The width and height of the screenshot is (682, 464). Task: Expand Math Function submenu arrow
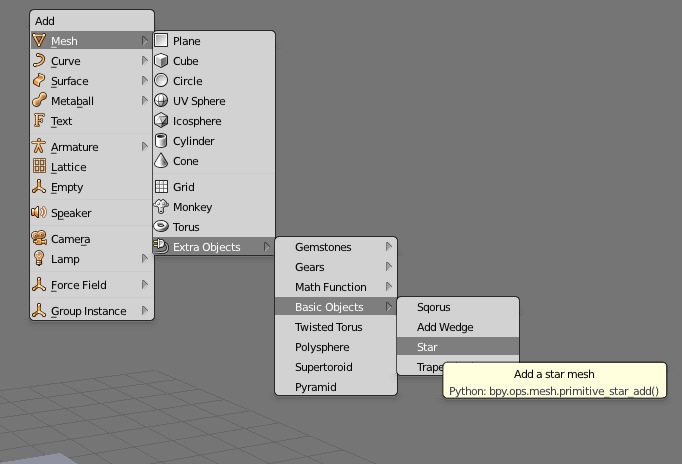pos(389,287)
